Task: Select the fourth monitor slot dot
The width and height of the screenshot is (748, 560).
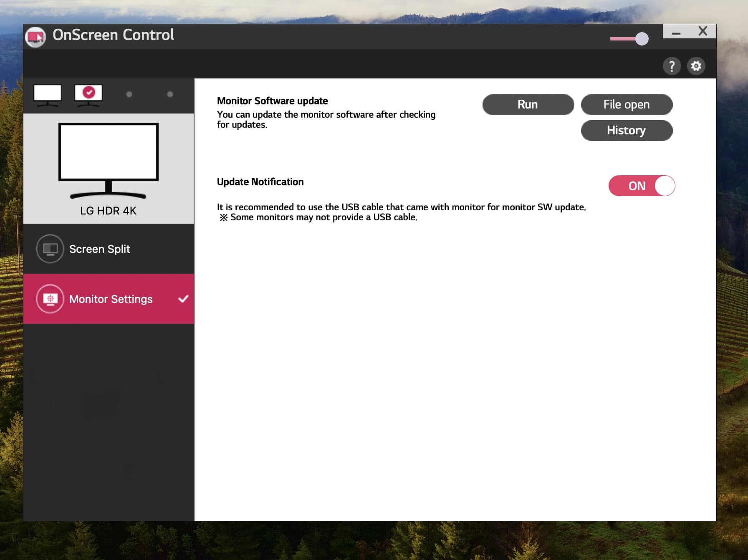Action: pos(169,94)
